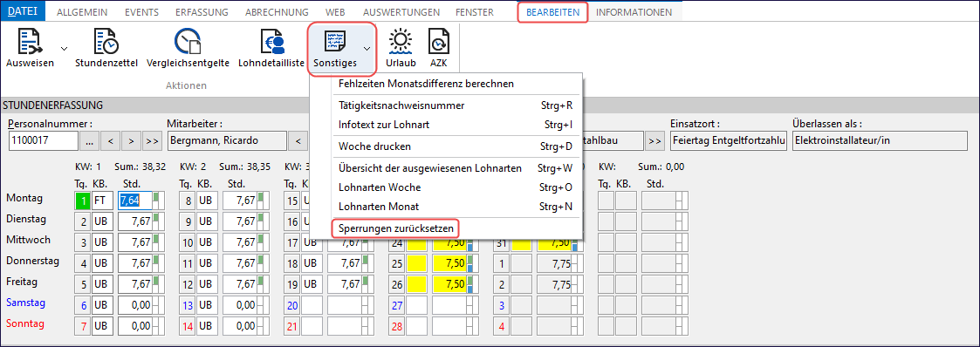Click the >> button before Einsatzort field
Image resolution: width=980 pixels, height=347 pixels.
coord(654,141)
